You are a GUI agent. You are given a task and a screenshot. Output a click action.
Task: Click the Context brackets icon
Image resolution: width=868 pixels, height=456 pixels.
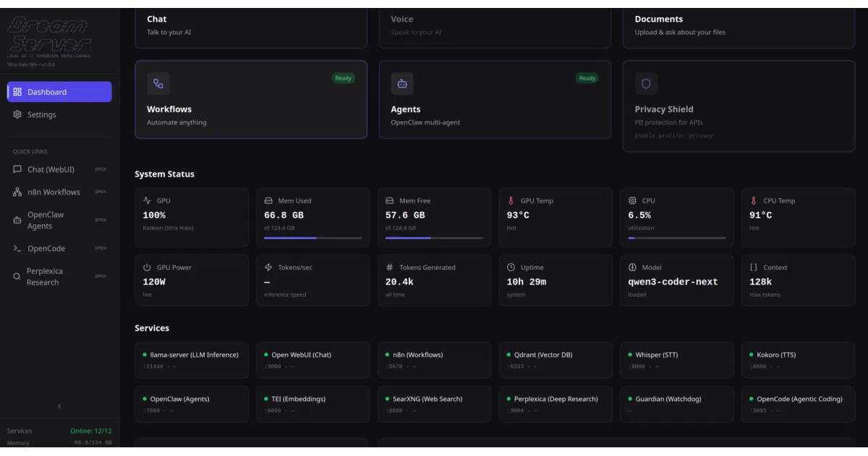click(x=754, y=267)
